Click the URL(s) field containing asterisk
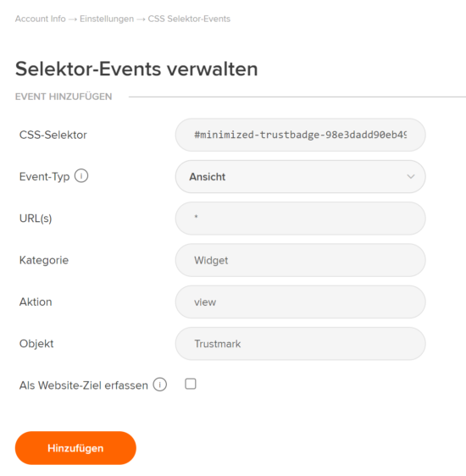466x476 pixels. pos(300,219)
